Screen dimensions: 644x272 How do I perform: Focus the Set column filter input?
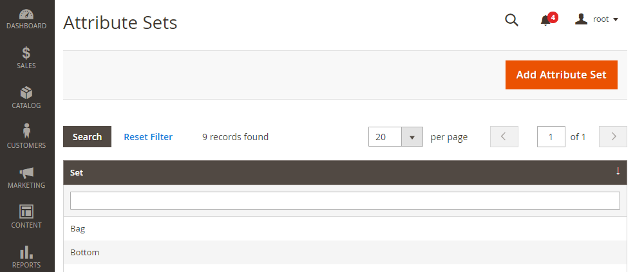(x=345, y=201)
